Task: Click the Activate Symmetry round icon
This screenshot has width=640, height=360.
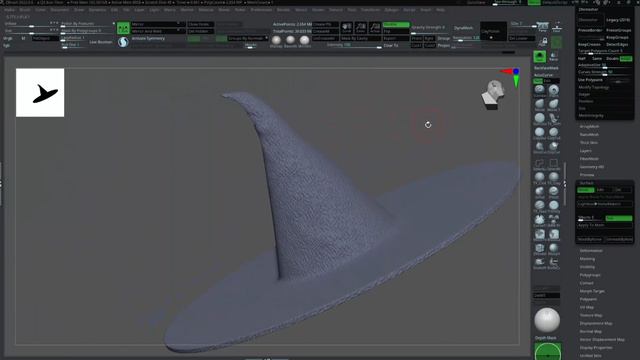Action: (123, 42)
